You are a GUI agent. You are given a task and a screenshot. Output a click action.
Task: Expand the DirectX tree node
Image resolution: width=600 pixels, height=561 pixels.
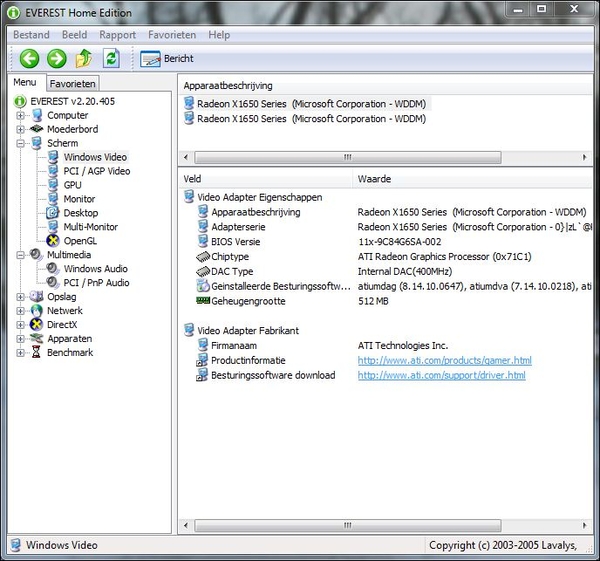[21, 325]
